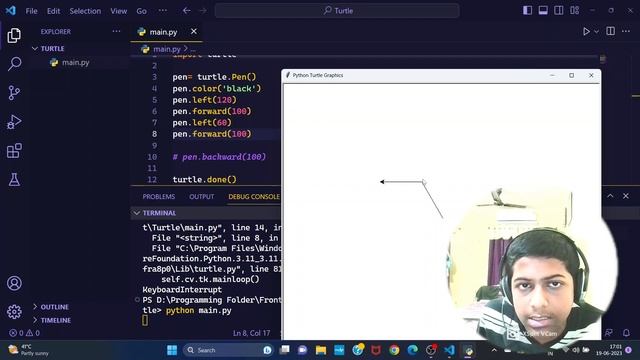Click line 8 pen.forward(100) in editor
640x360 pixels.
tap(212, 134)
